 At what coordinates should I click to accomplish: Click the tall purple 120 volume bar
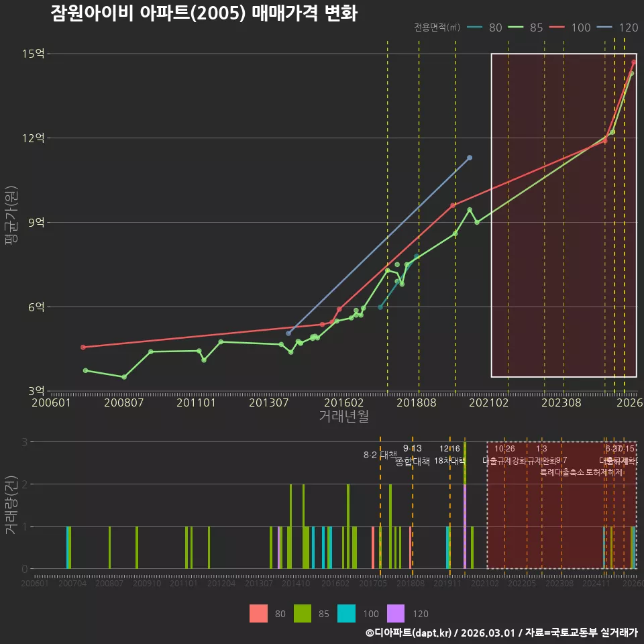tap(465, 526)
